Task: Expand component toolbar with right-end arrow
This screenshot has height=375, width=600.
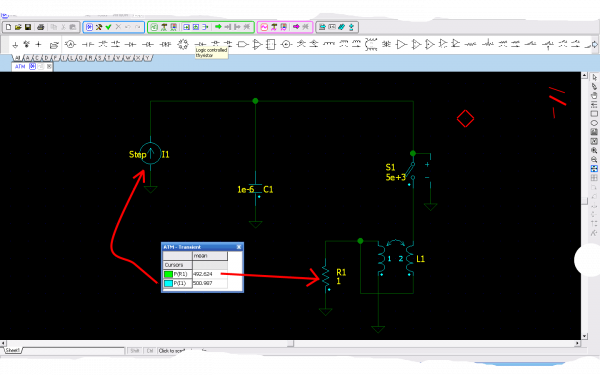Action: point(595,44)
